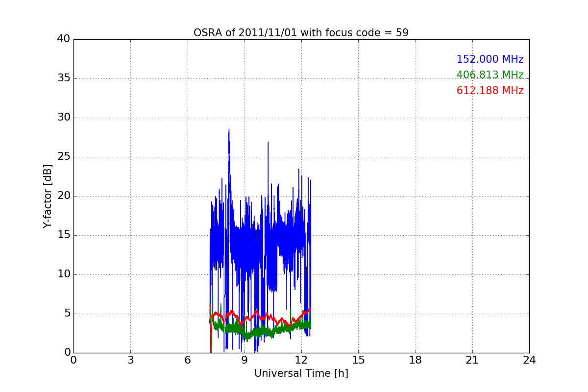Screen dimensions: 588x392
Task: Click the x-axis tick label 12
Action: [301, 360]
